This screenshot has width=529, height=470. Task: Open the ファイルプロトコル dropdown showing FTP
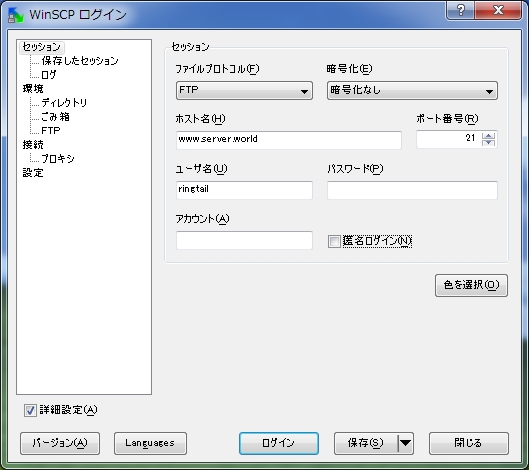[x=244, y=90]
